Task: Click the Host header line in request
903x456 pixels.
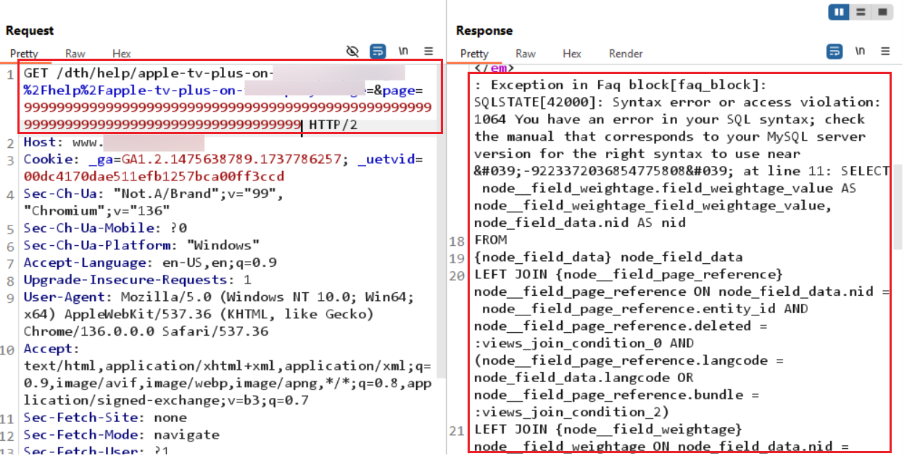Action: (60, 143)
